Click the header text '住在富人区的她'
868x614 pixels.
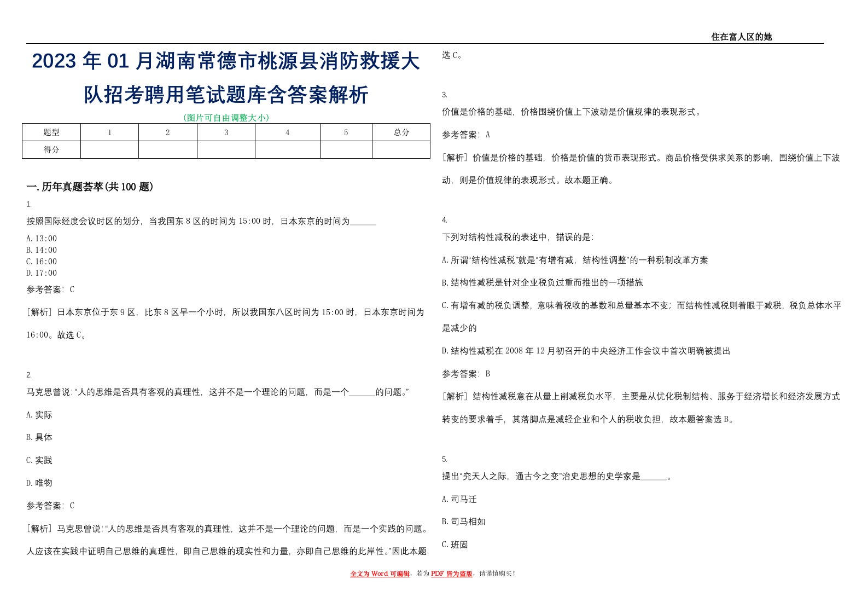(x=741, y=37)
